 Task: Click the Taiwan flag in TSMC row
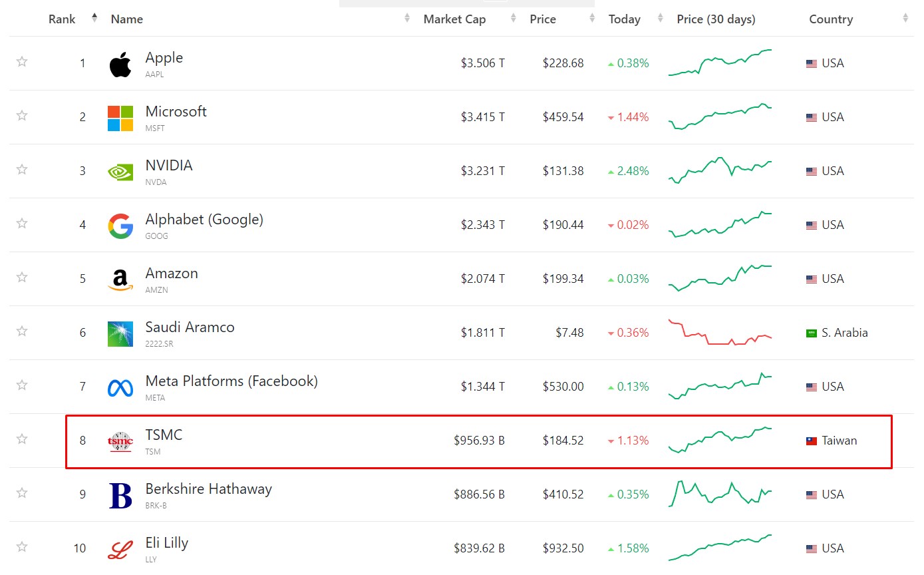tap(812, 441)
